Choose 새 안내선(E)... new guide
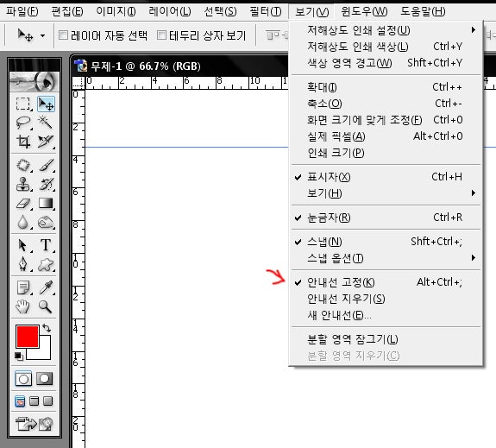 (386, 315)
